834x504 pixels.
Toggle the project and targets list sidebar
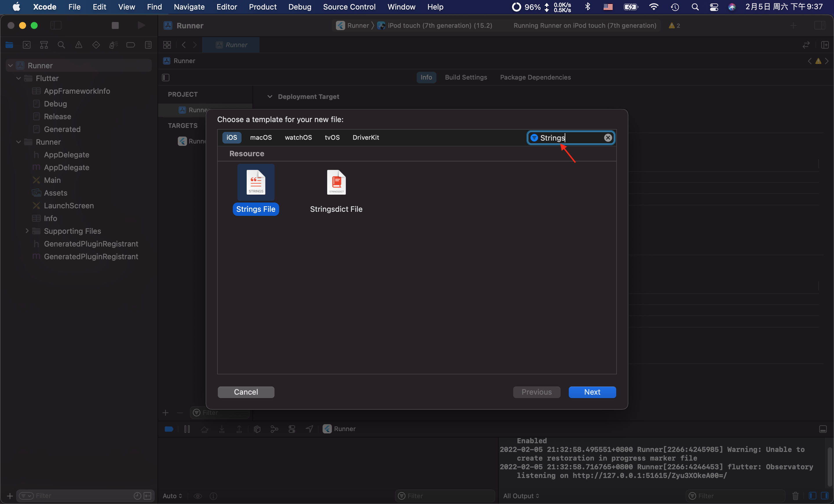point(166,78)
